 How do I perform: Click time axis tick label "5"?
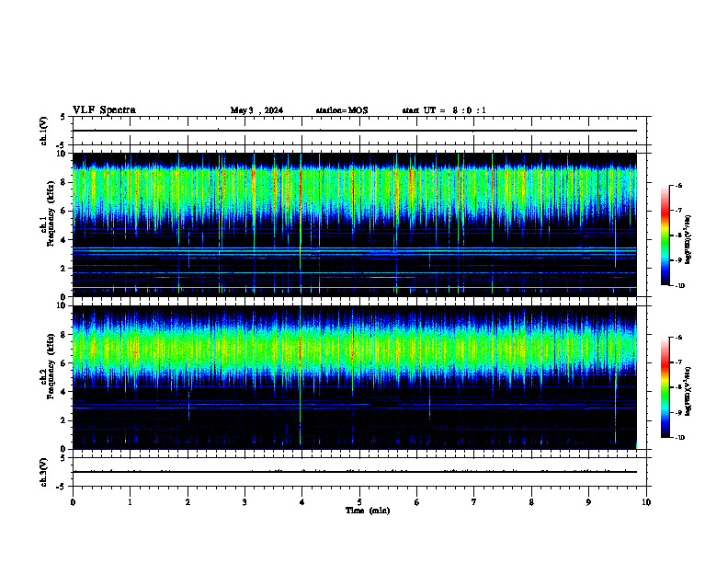(359, 502)
